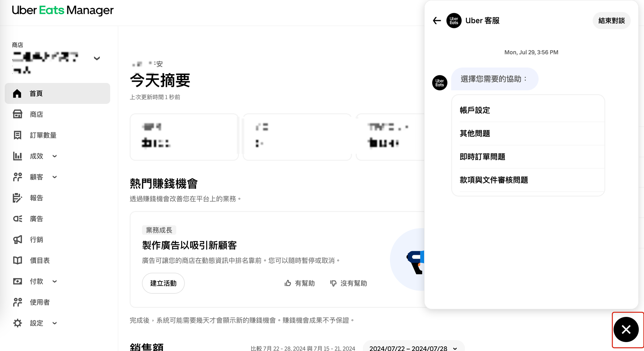
Task: Select the 廣告 megaphone ads icon
Action: (17, 218)
